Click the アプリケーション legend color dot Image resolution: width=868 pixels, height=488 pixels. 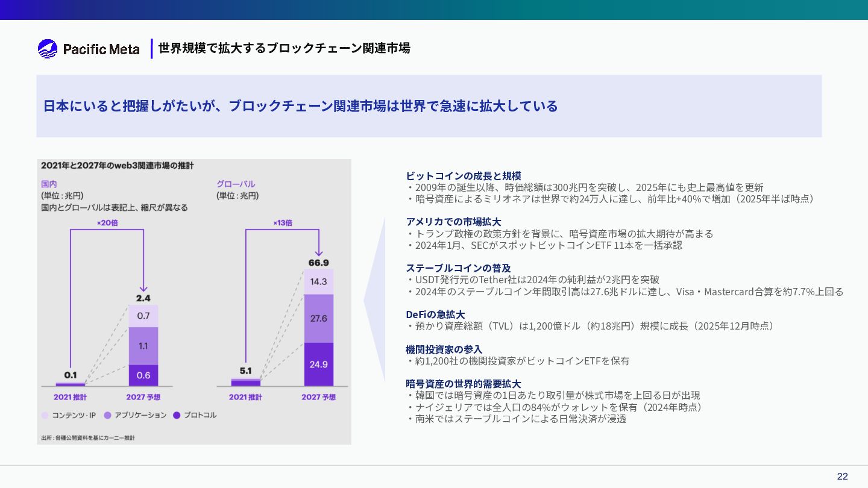108,415
